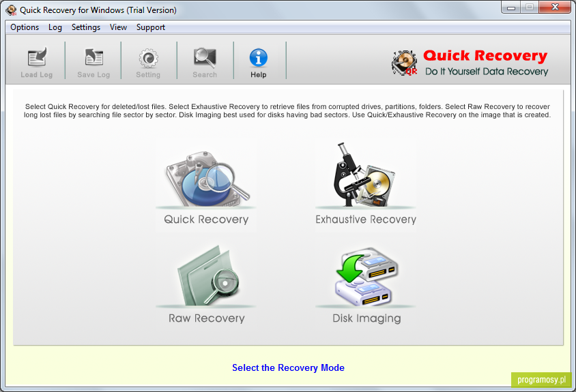The height and width of the screenshot is (392, 576).
Task: Click the red Quick Recovery banner title
Action: point(485,56)
